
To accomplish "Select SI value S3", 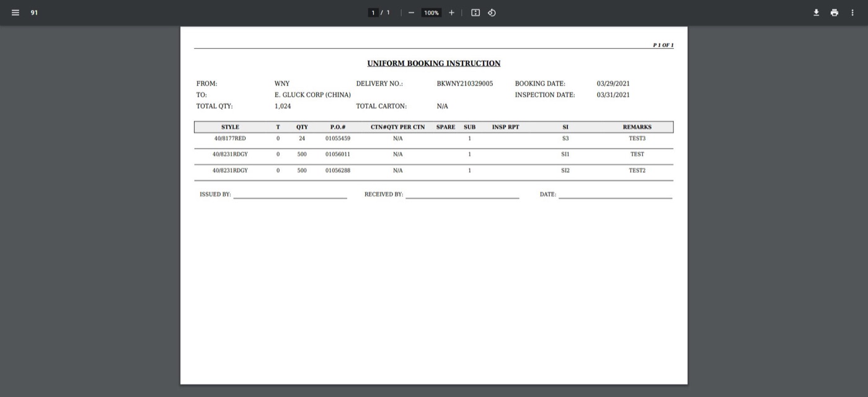I will tap(565, 138).
